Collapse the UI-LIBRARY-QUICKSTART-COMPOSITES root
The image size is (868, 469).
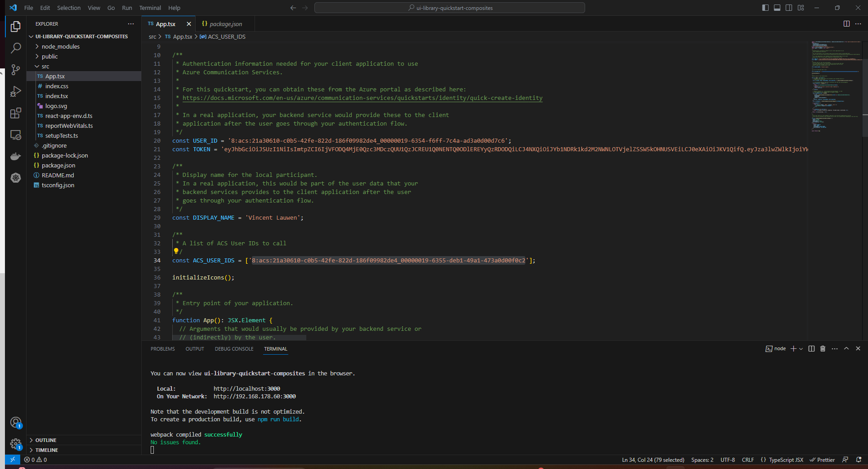tap(81, 36)
